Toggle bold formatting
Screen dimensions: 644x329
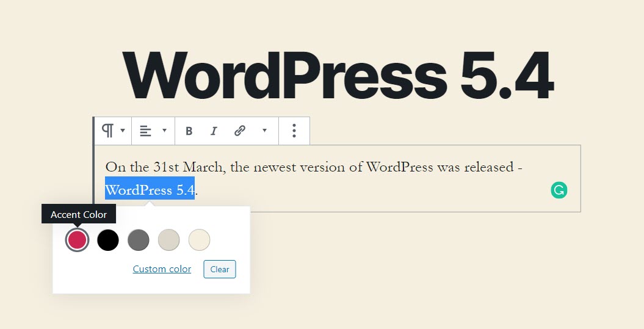189,131
